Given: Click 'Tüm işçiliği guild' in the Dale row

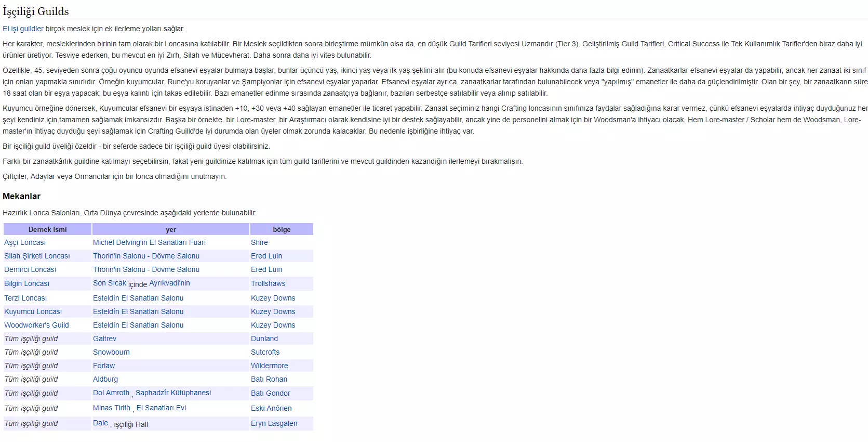Looking at the screenshot, I should coord(31,423).
